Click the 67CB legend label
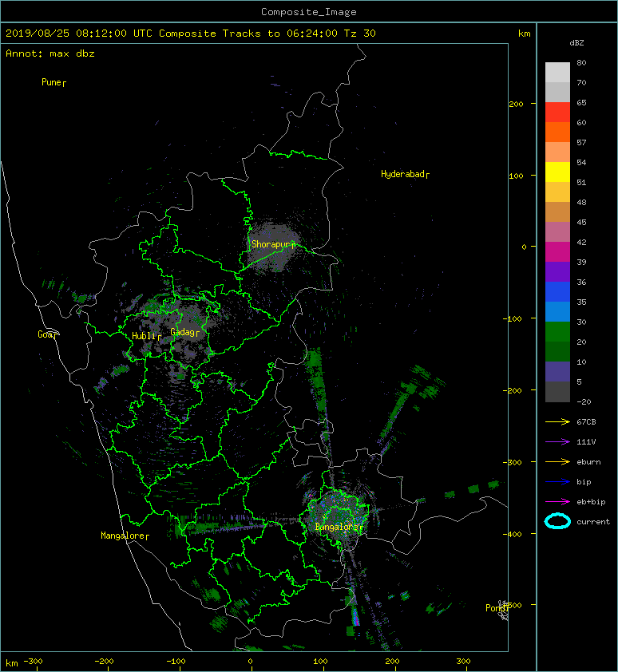618x672 pixels. [x=586, y=422]
